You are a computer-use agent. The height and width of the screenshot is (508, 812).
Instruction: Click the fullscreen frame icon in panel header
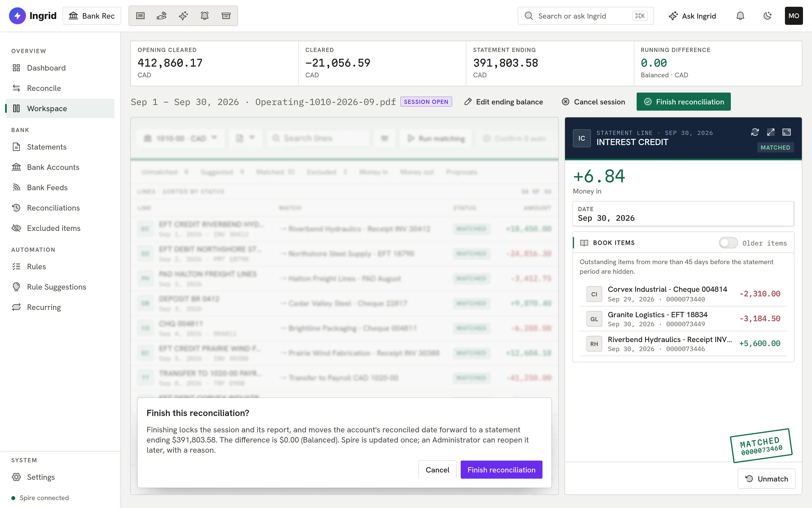(x=787, y=132)
